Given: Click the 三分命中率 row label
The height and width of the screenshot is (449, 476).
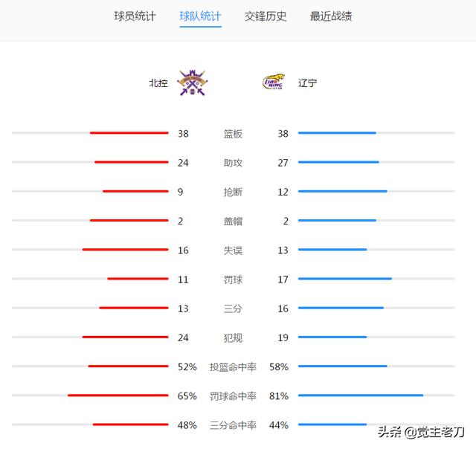Looking at the screenshot, I should 233,425.
